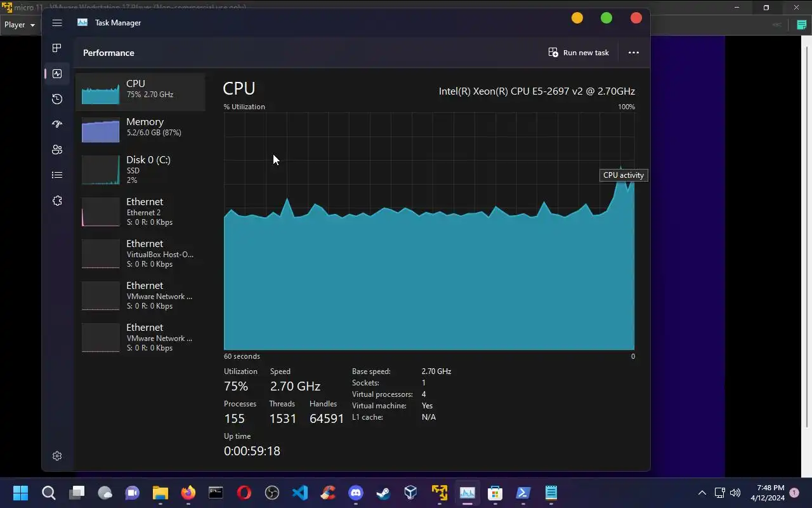The height and width of the screenshot is (508, 812).
Task: Select the VirtualBox Host-Only Ethernet panel
Action: (x=141, y=255)
